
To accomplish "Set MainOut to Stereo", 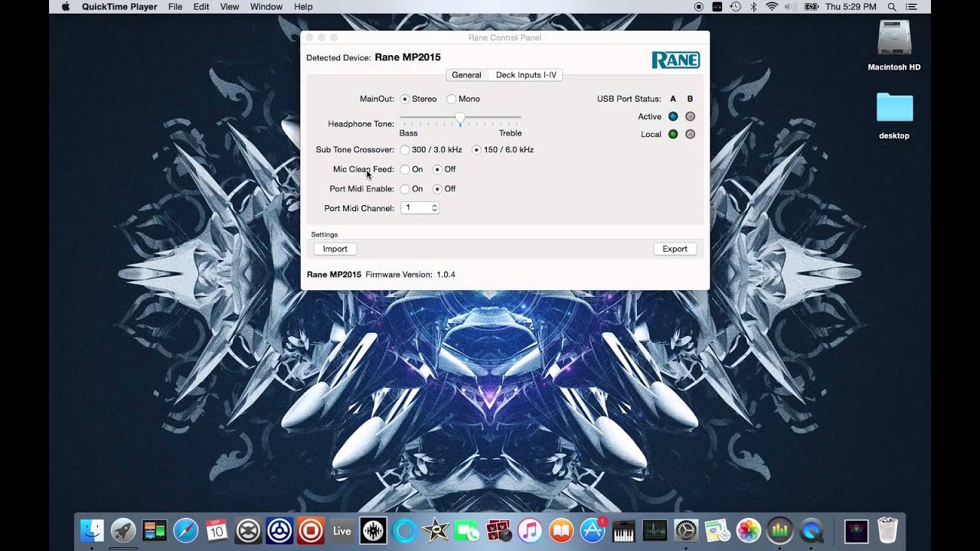I will coord(405,99).
